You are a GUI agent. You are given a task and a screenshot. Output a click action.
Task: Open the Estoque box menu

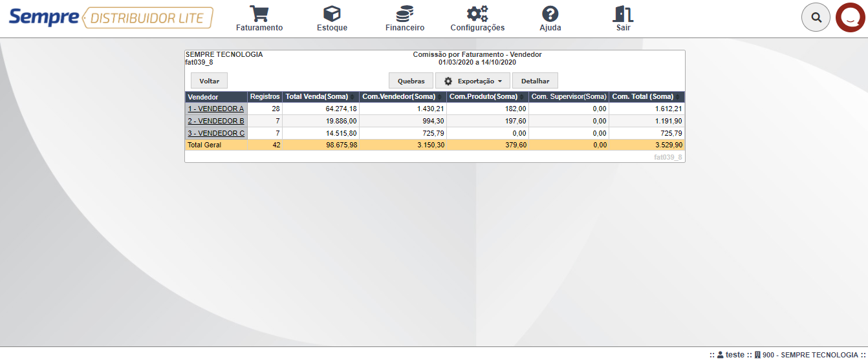(332, 19)
